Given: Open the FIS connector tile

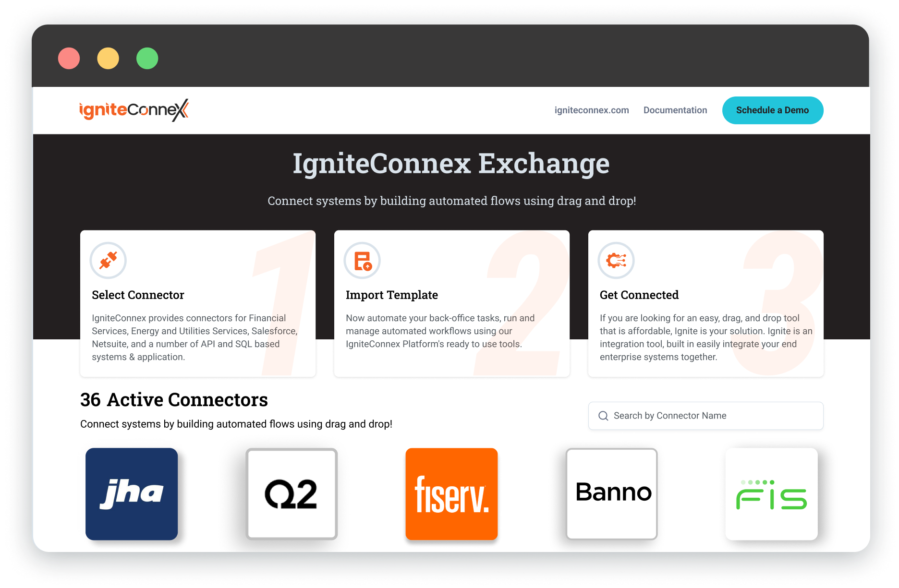Looking at the screenshot, I should tap(771, 494).
